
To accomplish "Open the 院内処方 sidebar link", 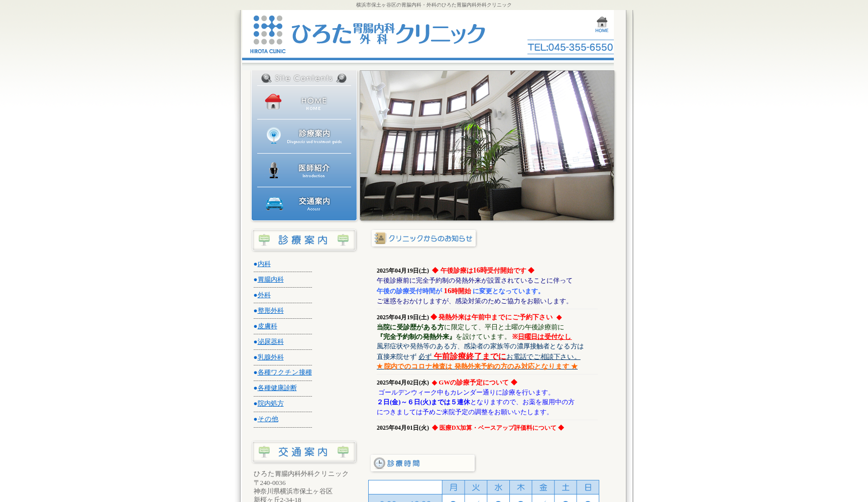I will (x=270, y=403).
